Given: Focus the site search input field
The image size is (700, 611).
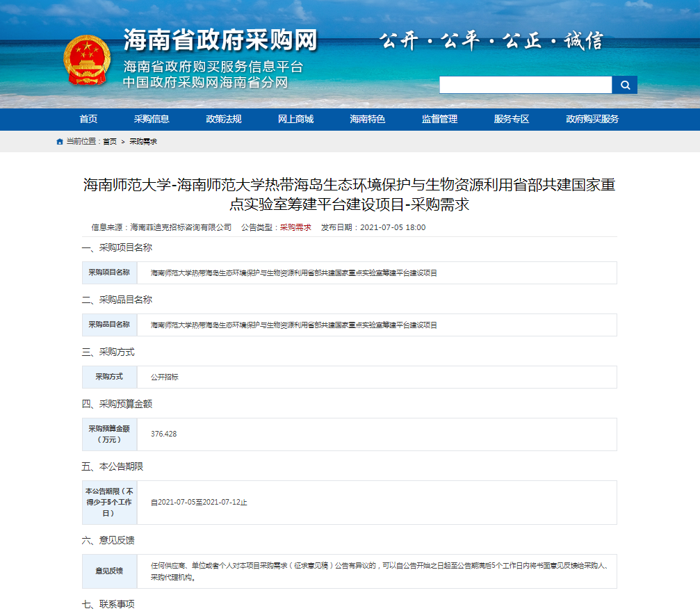Looking at the screenshot, I should [526, 85].
